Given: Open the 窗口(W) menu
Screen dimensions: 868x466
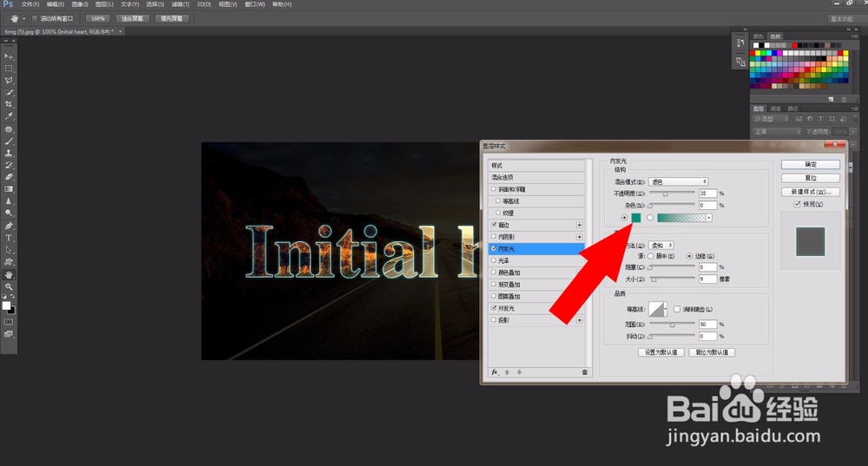Looking at the screenshot, I should point(254,4).
